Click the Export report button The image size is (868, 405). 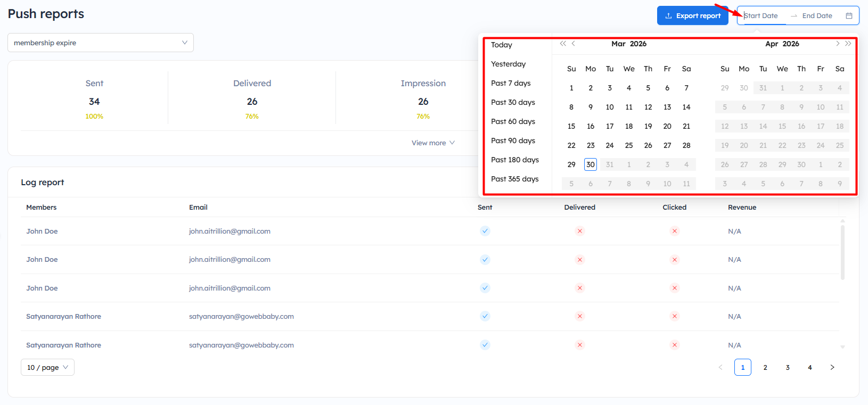coord(692,16)
